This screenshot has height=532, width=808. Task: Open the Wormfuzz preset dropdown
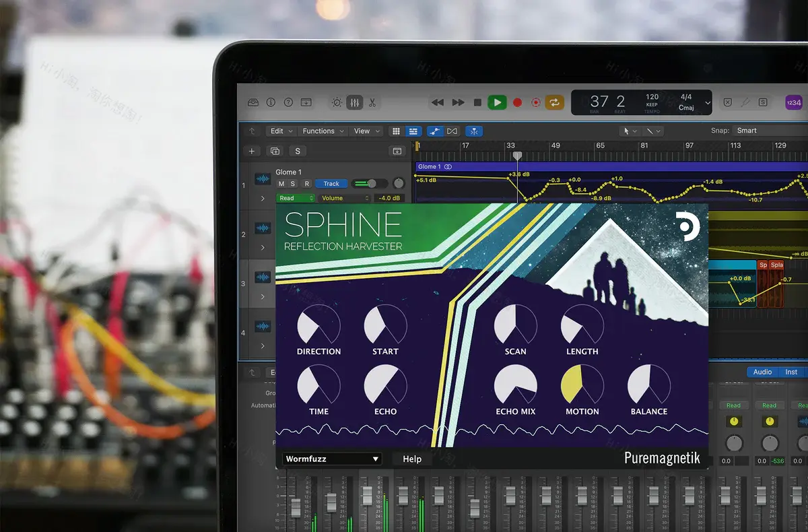point(331,459)
